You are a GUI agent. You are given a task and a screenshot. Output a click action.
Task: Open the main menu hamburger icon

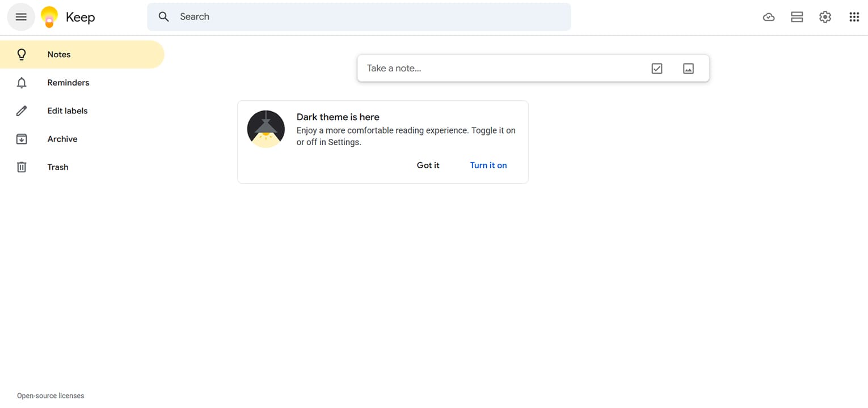(21, 17)
